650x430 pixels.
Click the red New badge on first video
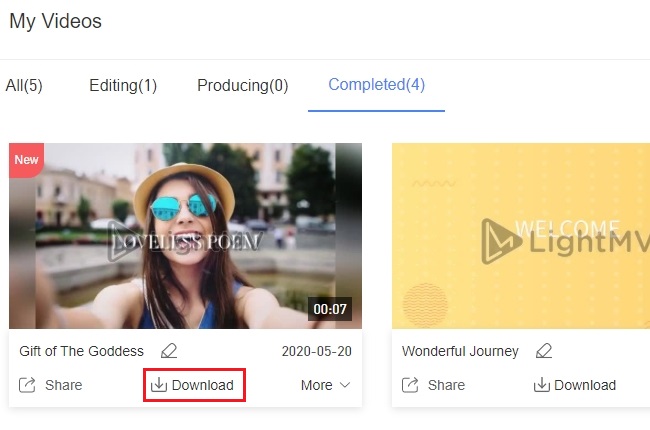click(x=25, y=159)
